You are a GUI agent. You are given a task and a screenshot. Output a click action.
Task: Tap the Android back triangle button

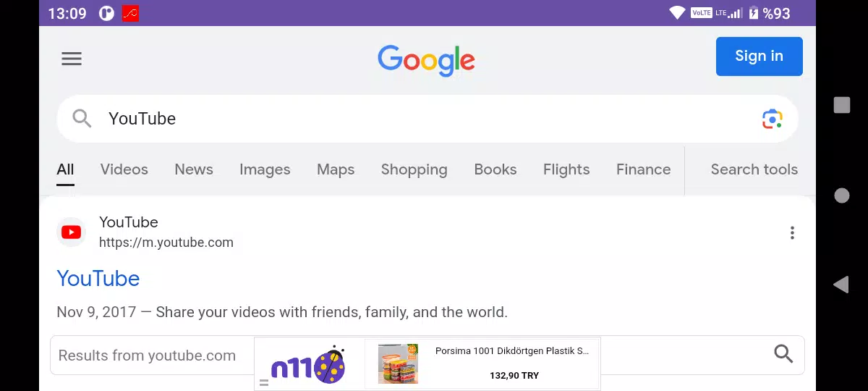(x=841, y=285)
